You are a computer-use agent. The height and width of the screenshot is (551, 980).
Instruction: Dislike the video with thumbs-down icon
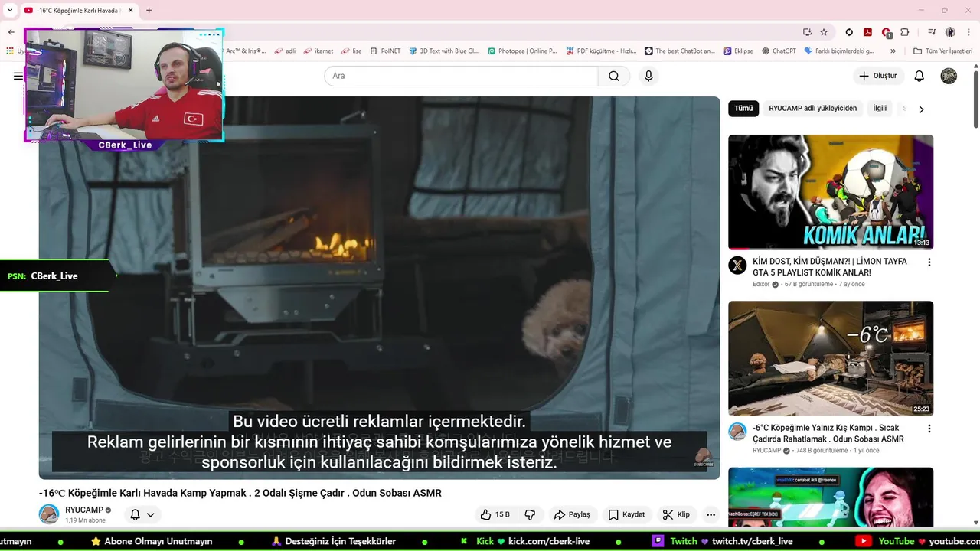pyautogui.click(x=529, y=514)
